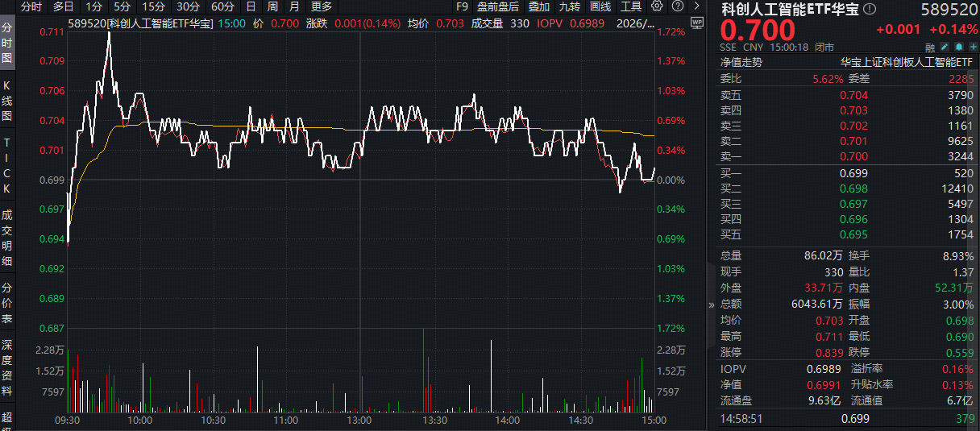Collapse the right quote panel arrow

pyautogui.click(x=711, y=305)
